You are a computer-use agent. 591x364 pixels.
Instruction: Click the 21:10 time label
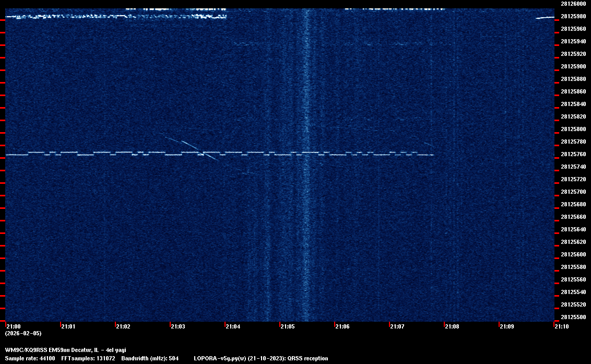(x=562, y=326)
